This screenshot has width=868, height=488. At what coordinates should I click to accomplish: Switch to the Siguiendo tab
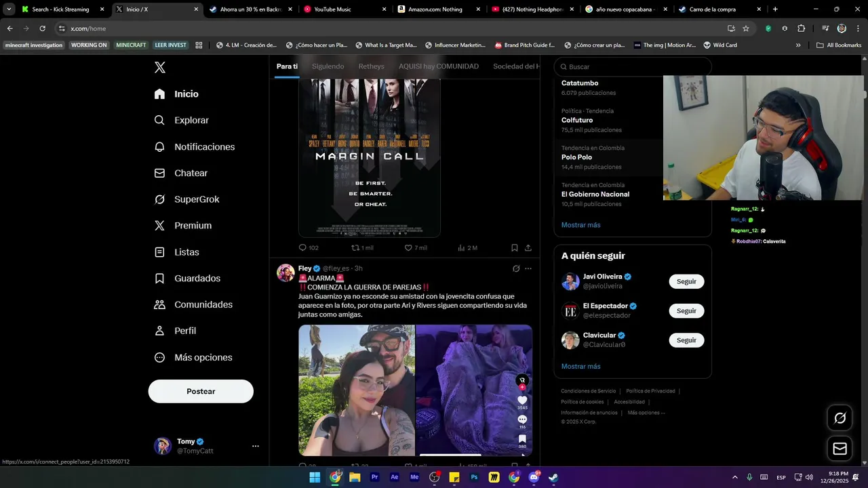pyautogui.click(x=328, y=66)
